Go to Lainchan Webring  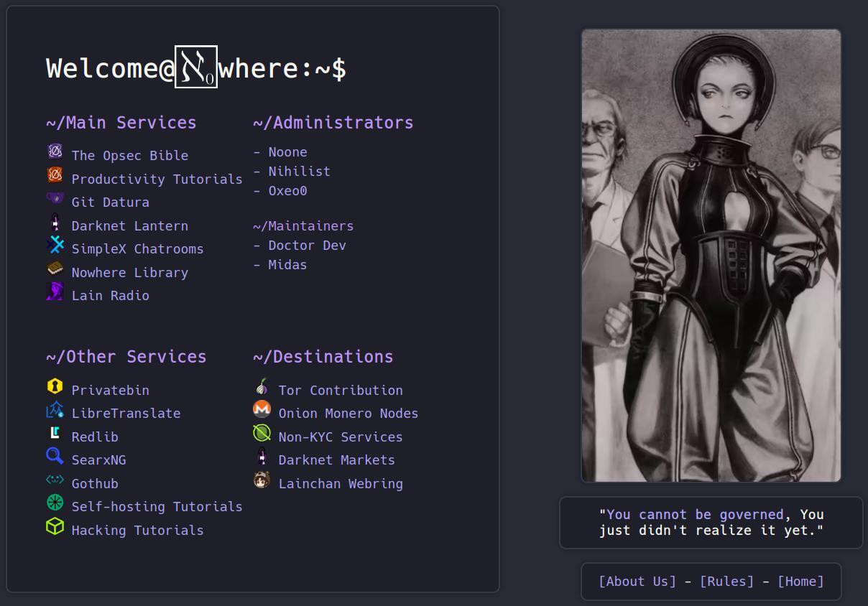click(340, 484)
